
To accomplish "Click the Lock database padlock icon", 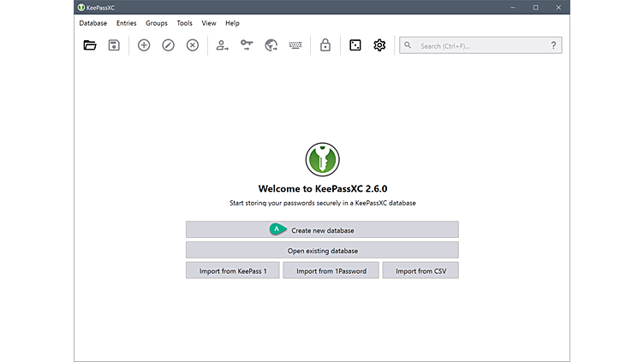I will 325,45.
